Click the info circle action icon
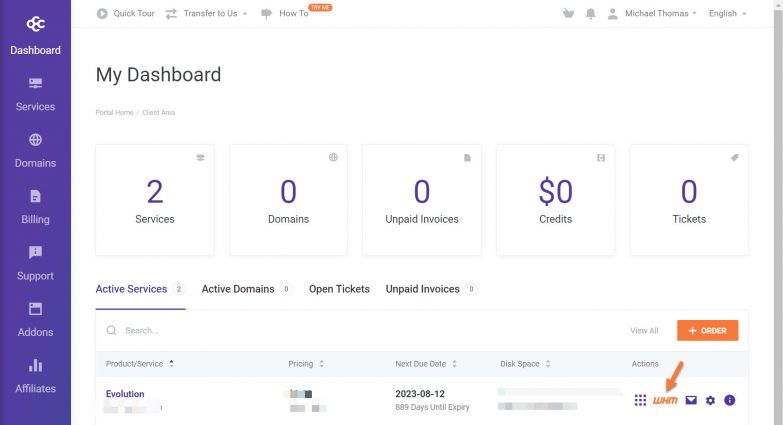This screenshot has width=783, height=425. pyautogui.click(x=729, y=401)
